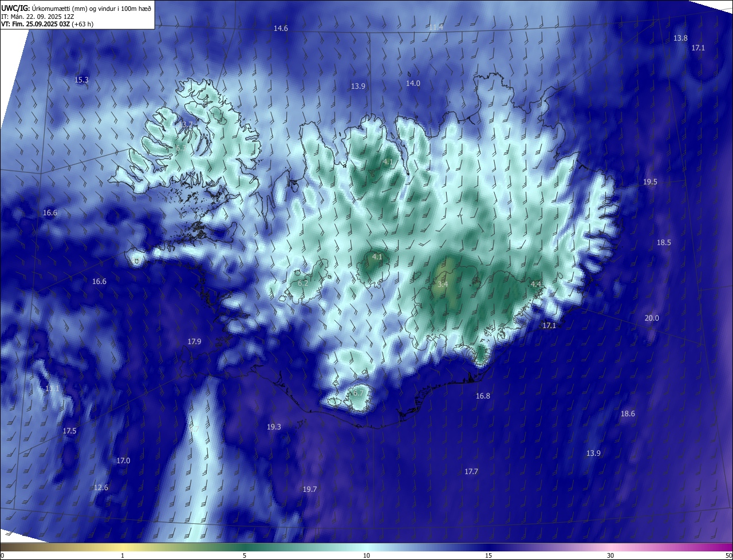733x560 pixels.
Task: Click the 18.5 value label
Action: (664, 242)
